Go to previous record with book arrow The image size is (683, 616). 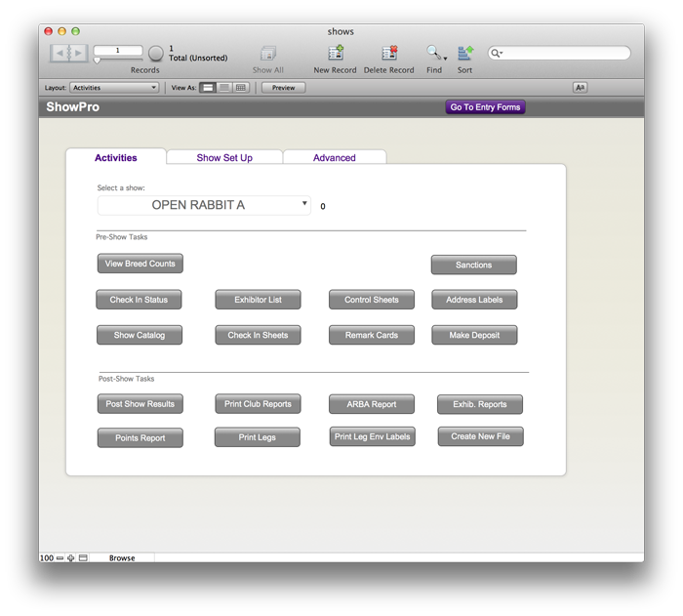point(60,53)
